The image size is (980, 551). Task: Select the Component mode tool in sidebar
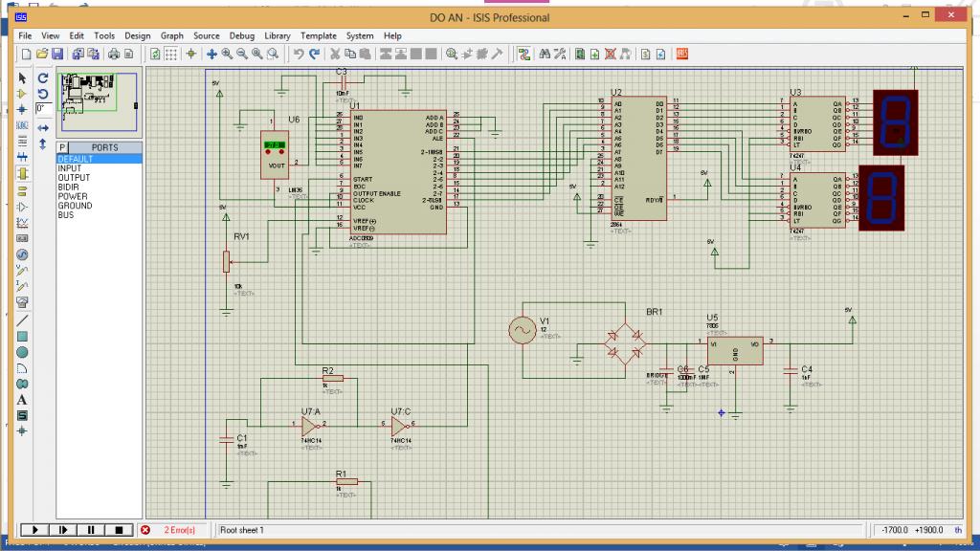point(23,93)
